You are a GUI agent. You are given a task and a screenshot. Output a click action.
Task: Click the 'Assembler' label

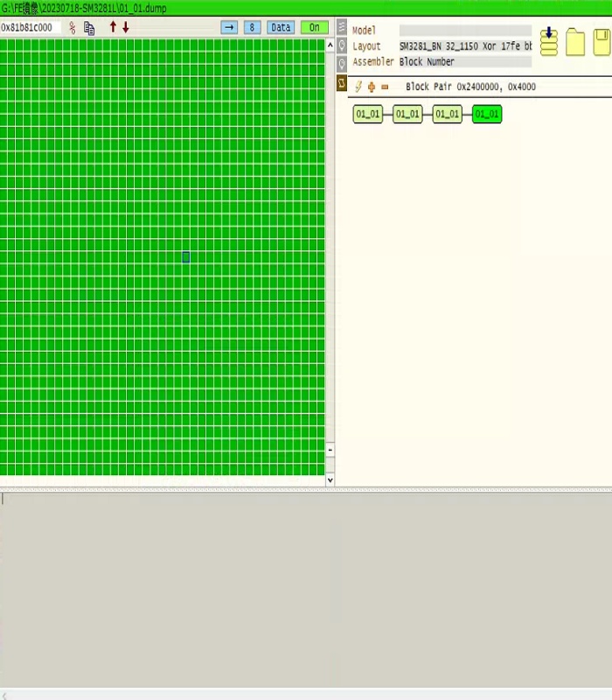(x=373, y=61)
